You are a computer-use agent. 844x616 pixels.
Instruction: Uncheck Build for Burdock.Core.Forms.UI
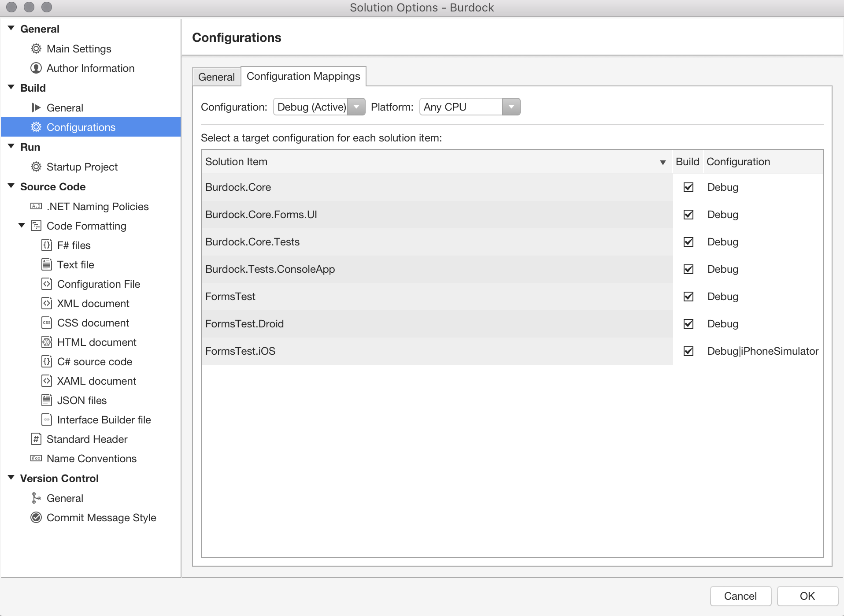click(689, 215)
